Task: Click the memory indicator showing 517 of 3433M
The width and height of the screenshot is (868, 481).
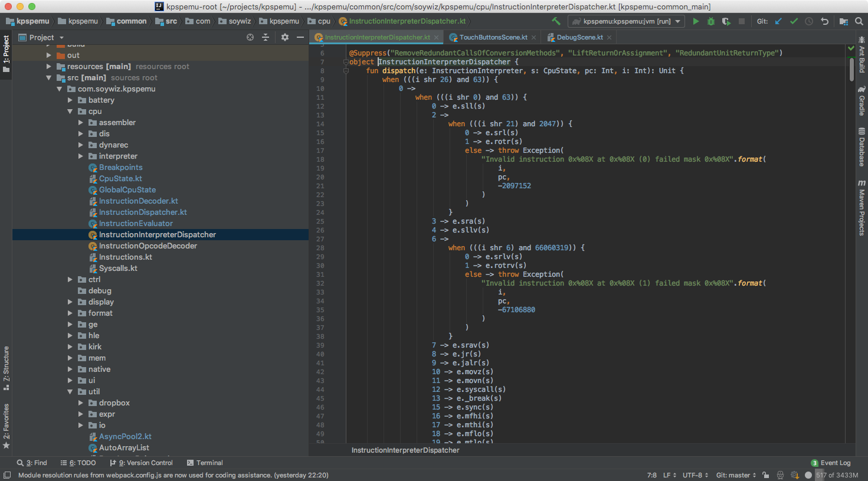Action: point(837,475)
